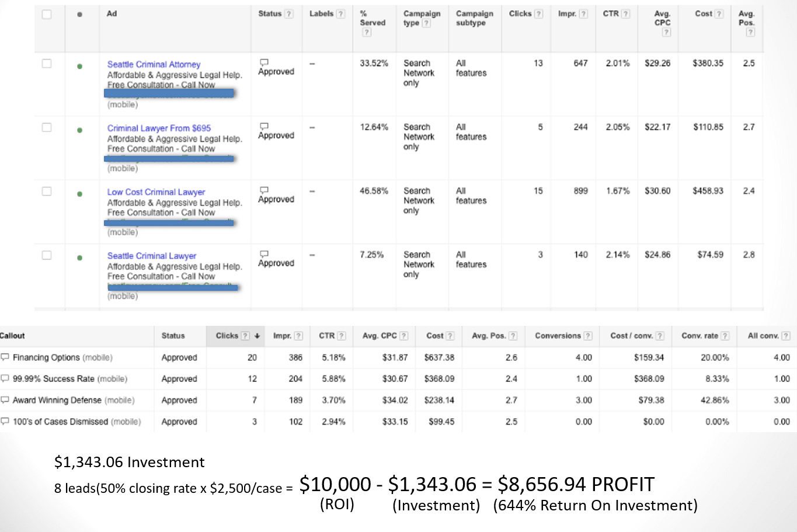The image size is (797, 532).
Task: Select checkbox for Low Cost Criminal Lawyer ad
Action: 47,192
